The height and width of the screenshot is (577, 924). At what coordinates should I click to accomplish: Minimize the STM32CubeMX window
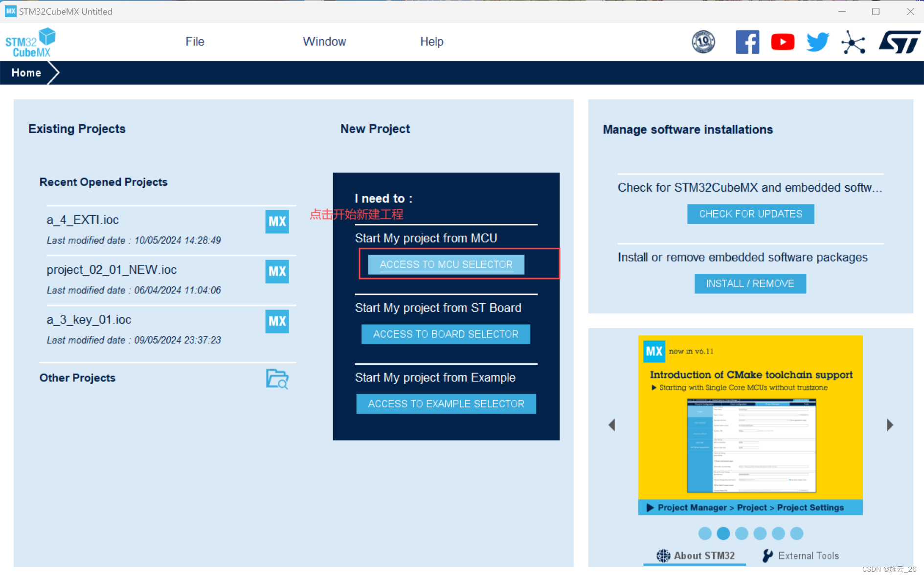coord(842,11)
